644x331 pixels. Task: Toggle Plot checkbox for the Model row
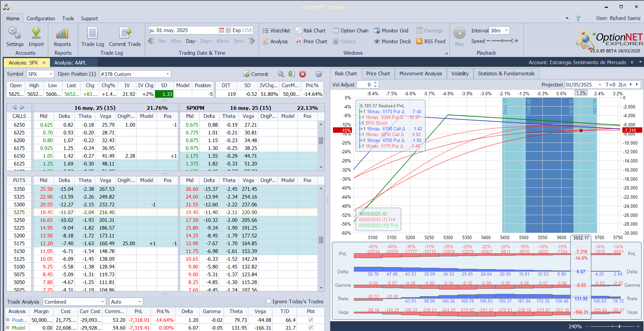click(311, 327)
